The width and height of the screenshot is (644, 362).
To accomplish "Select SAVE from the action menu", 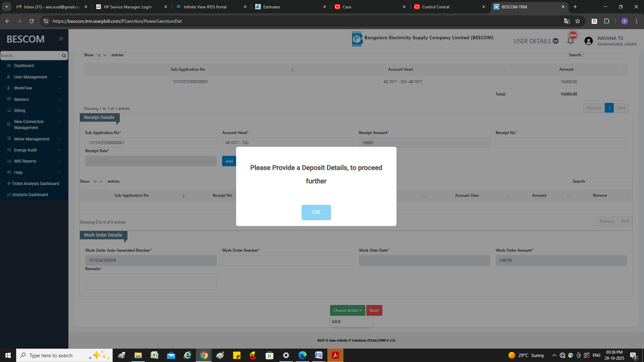I will (336, 322).
